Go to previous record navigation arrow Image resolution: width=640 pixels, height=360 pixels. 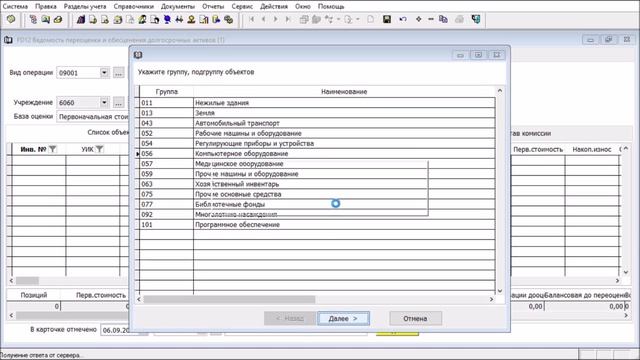tap(264, 19)
